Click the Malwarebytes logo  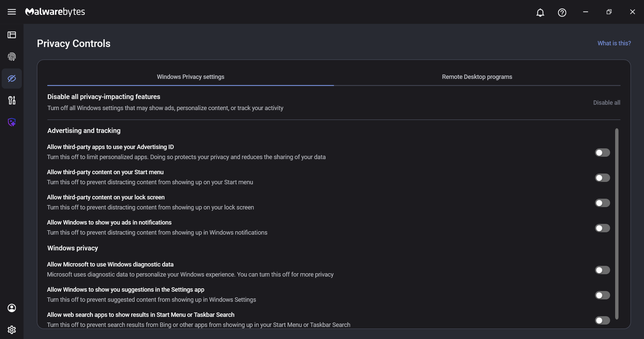55,12
